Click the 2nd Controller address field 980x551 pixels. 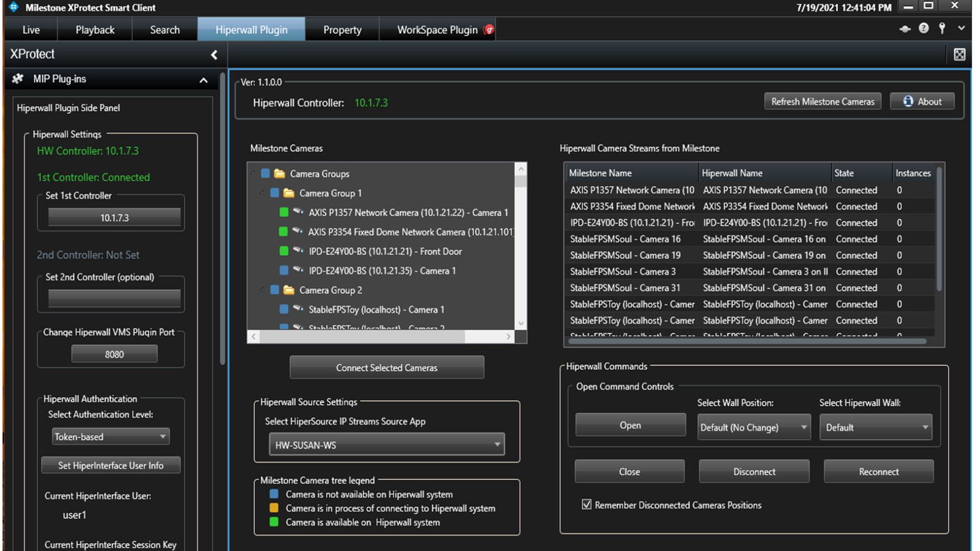[114, 298]
